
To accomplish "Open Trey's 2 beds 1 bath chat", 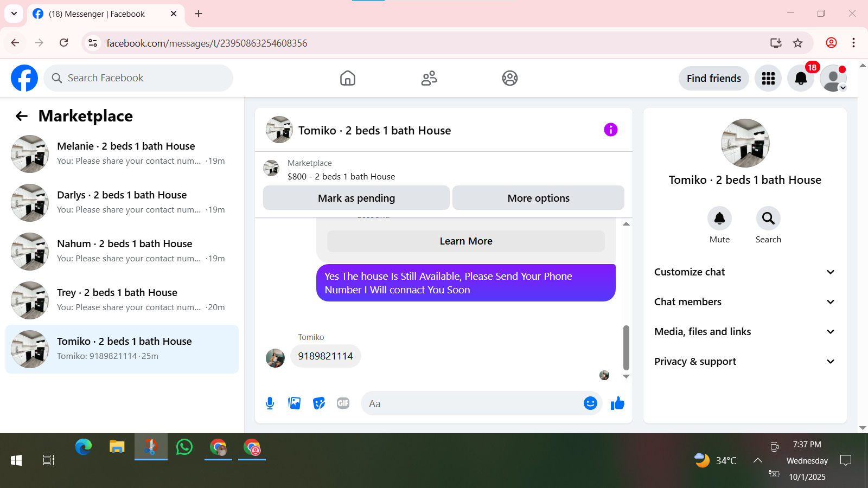I will pyautogui.click(x=122, y=300).
